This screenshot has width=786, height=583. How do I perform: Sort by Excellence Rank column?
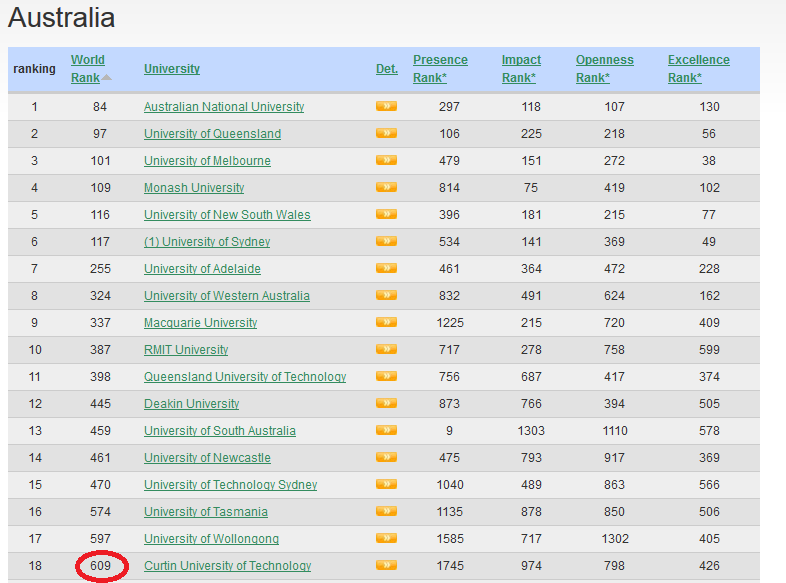[x=698, y=69]
